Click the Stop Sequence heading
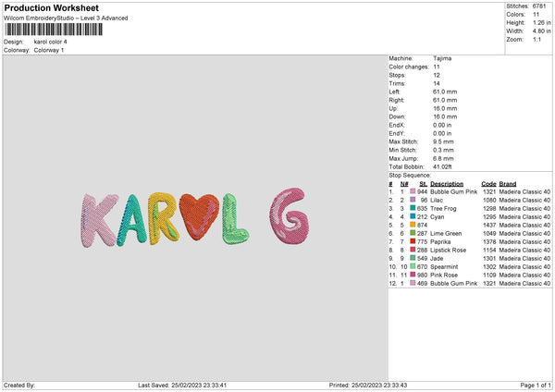Screen dimensions: 555x392 (x=410, y=175)
